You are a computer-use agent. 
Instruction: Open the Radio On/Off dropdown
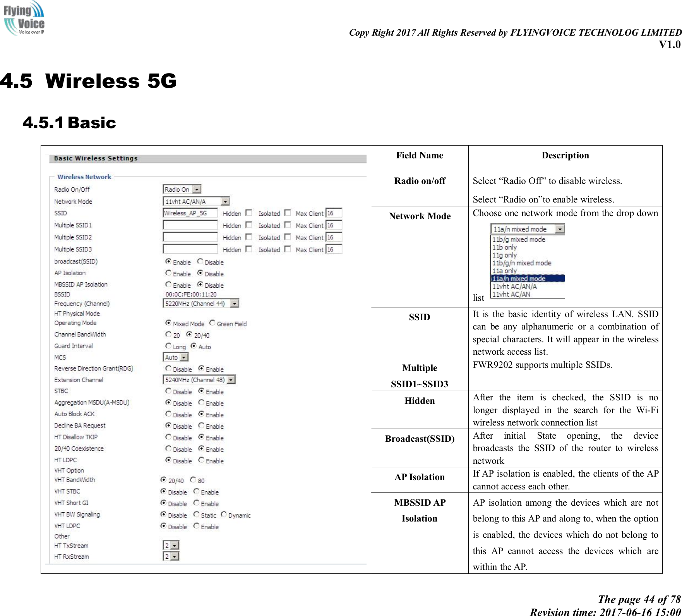click(197, 189)
